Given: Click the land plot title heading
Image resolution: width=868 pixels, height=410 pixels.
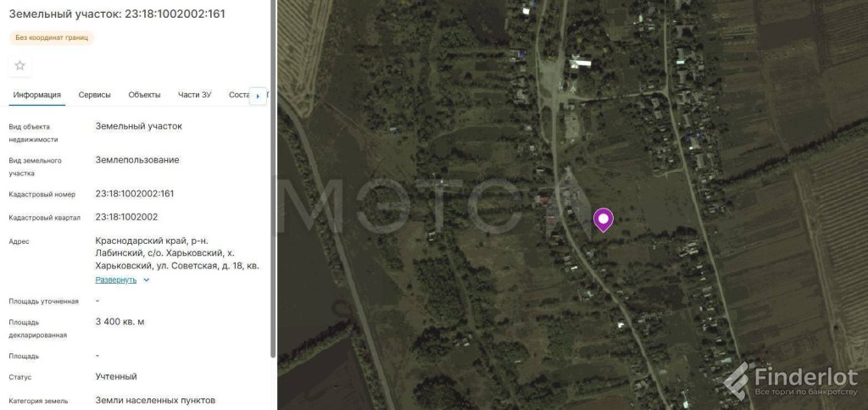Looking at the screenshot, I should pyautogui.click(x=117, y=14).
